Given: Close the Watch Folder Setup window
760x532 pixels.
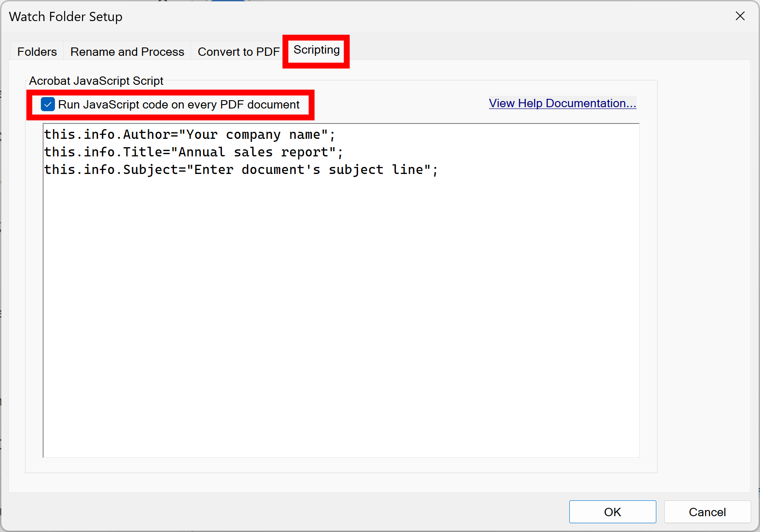Looking at the screenshot, I should [x=740, y=16].
